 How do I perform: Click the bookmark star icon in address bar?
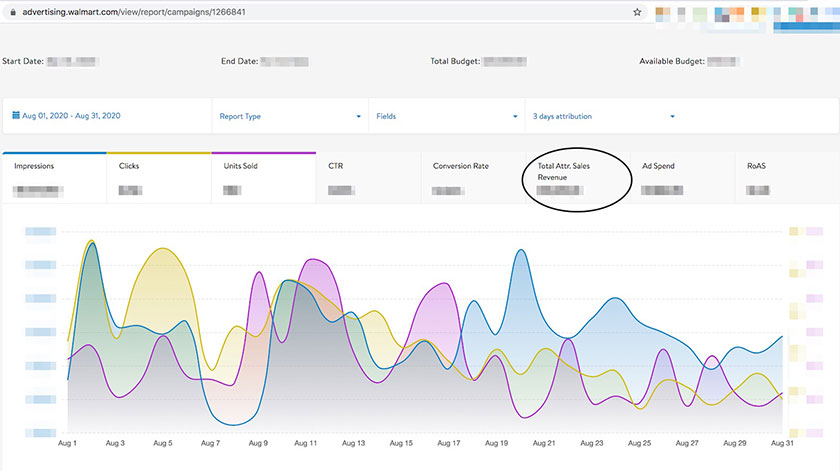tap(637, 12)
